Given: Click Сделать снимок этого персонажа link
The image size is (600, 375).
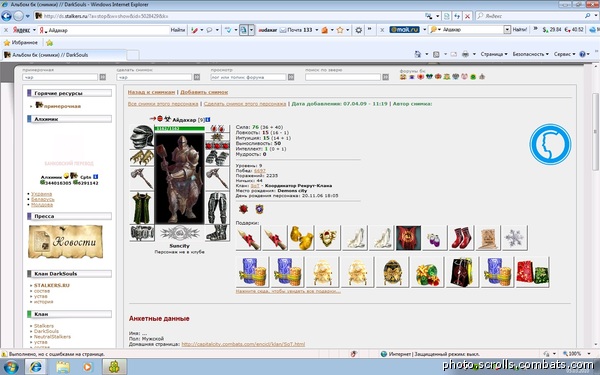Looking at the screenshot, I should [x=245, y=104].
